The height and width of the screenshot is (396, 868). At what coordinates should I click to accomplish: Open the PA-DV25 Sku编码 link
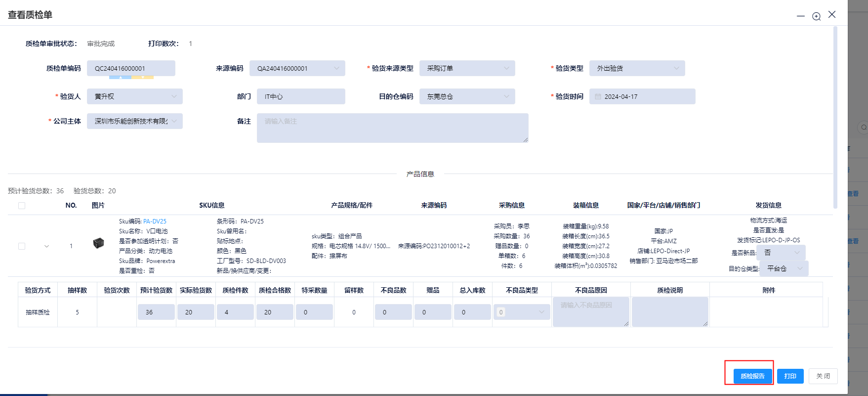tap(155, 221)
